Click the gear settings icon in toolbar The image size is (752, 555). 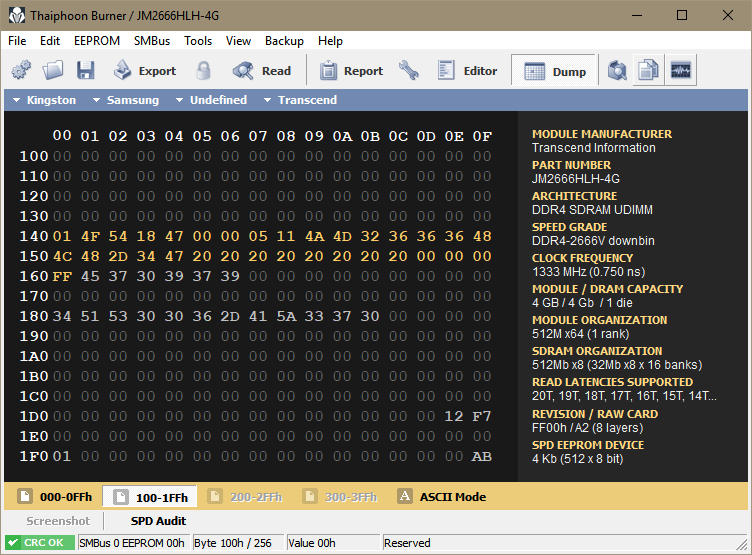[21, 71]
